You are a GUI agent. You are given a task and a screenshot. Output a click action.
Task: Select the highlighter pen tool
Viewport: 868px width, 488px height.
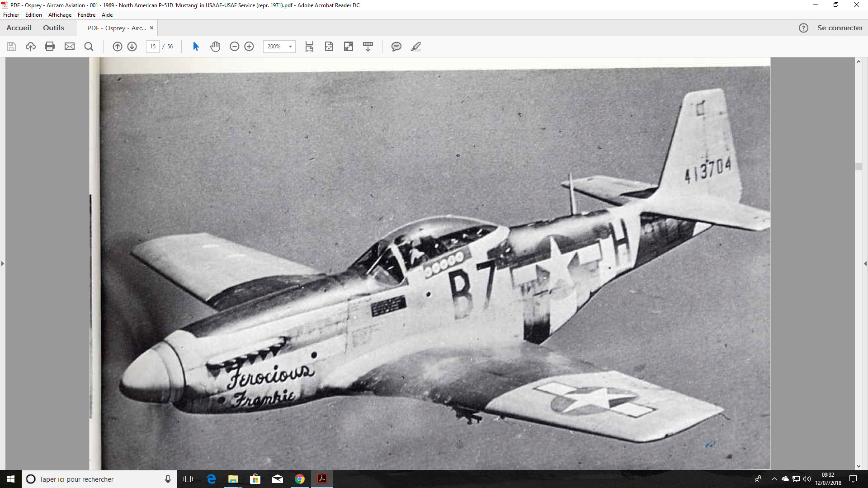(x=416, y=47)
